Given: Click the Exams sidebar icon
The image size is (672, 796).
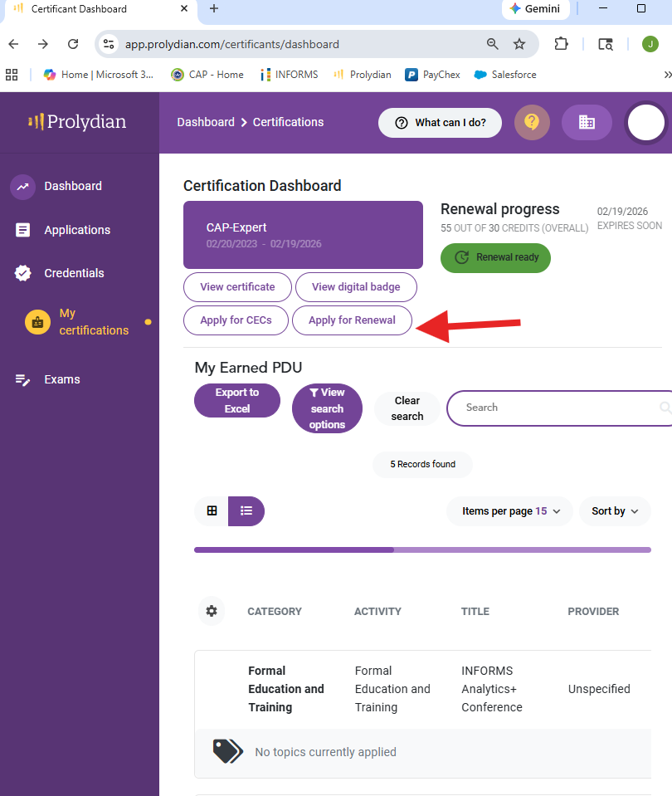Looking at the screenshot, I should coord(23,379).
